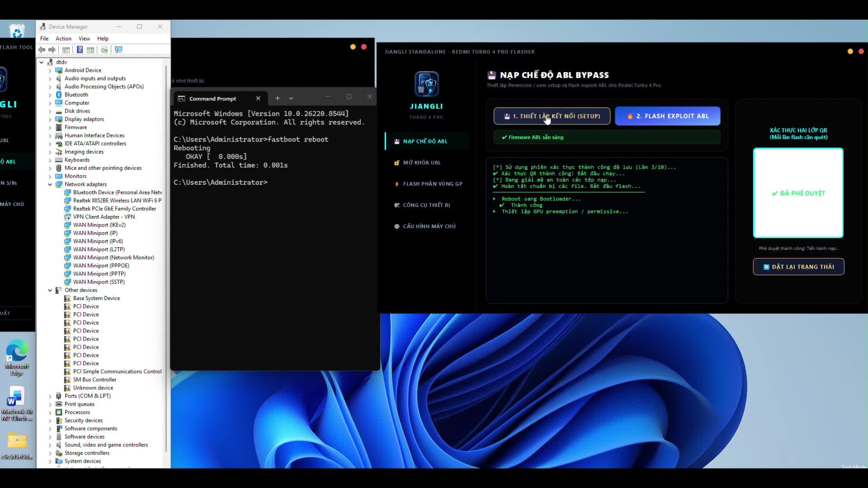Select WAN Miniport (IKEv2) entry
Viewport: 868px width, 488px height.
(x=99, y=225)
